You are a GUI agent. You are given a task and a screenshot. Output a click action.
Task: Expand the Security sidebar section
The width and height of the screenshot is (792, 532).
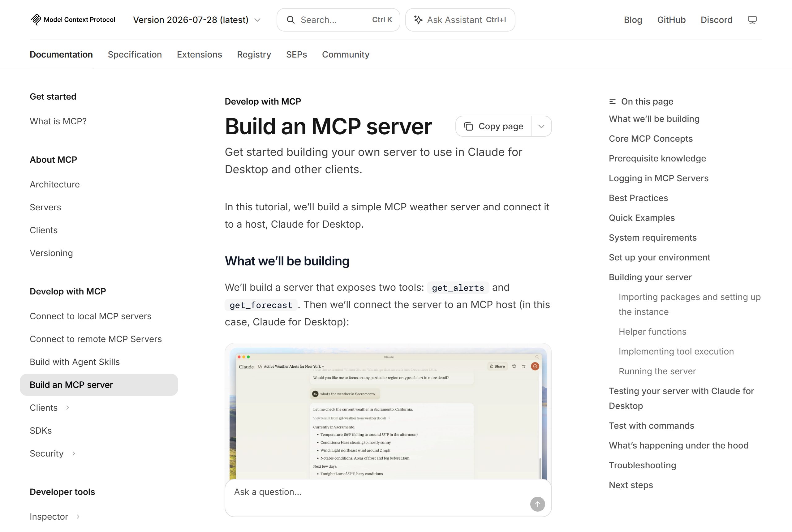[74, 453]
